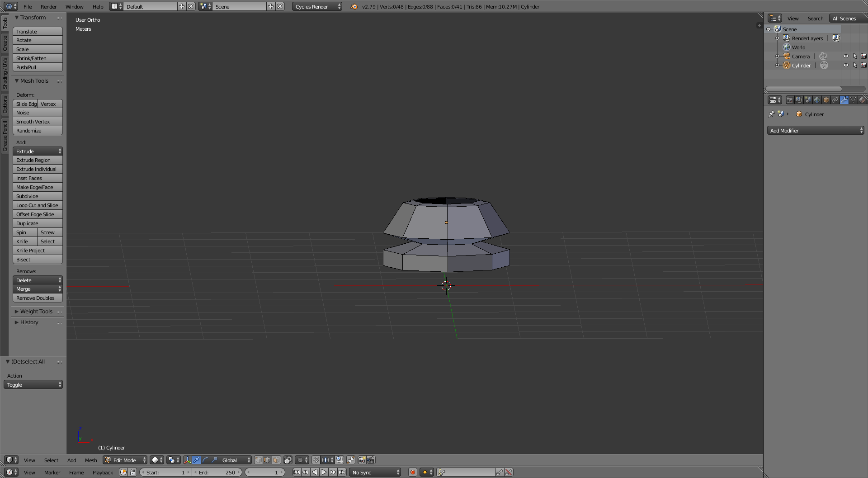
Task: Open the Window menu
Action: coord(74,6)
